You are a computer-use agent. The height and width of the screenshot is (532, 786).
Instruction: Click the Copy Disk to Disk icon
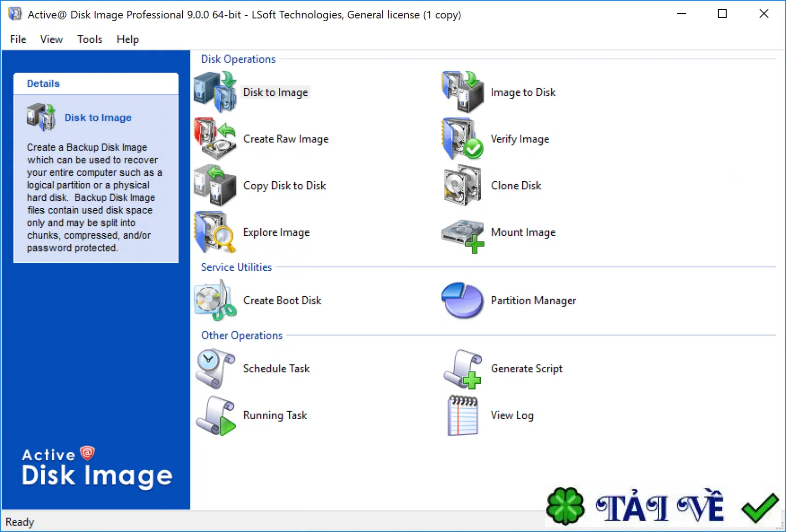(x=216, y=185)
